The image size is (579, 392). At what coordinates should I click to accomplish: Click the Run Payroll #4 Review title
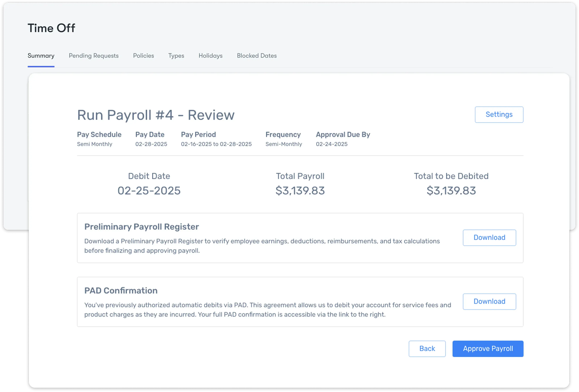[156, 115]
